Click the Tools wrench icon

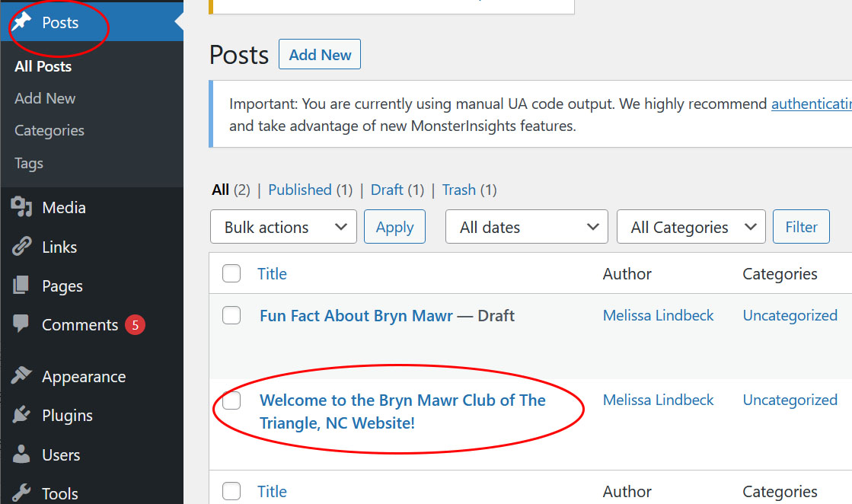point(21,493)
